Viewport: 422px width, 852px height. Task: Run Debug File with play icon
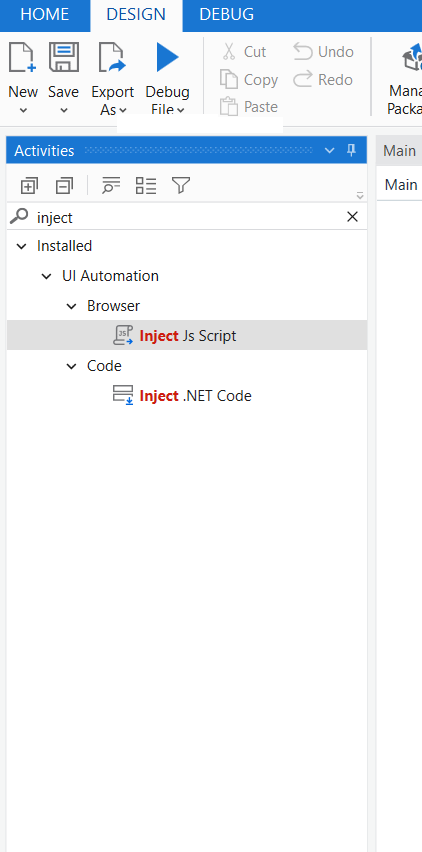(x=167, y=58)
